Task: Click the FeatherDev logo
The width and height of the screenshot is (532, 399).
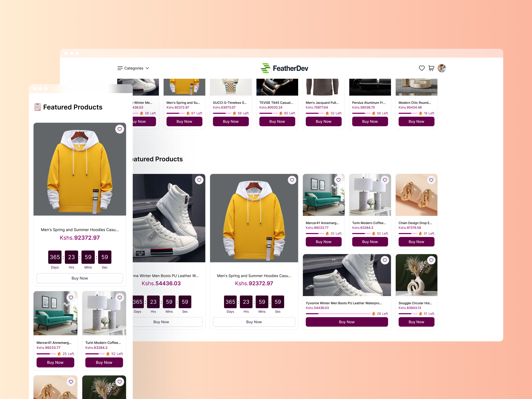Action: [284, 68]
